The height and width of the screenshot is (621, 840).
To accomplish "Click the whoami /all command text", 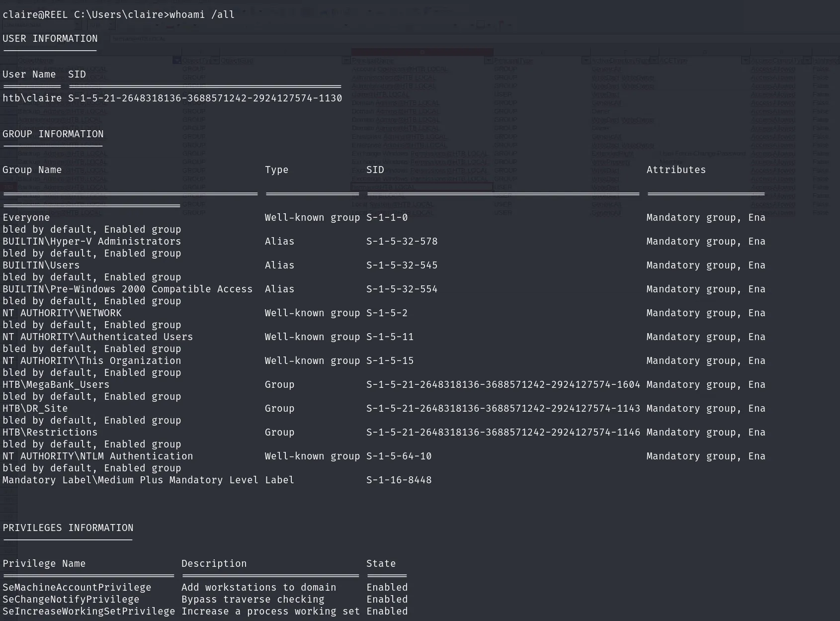I will pyautogui.click(x=202, y=14).
